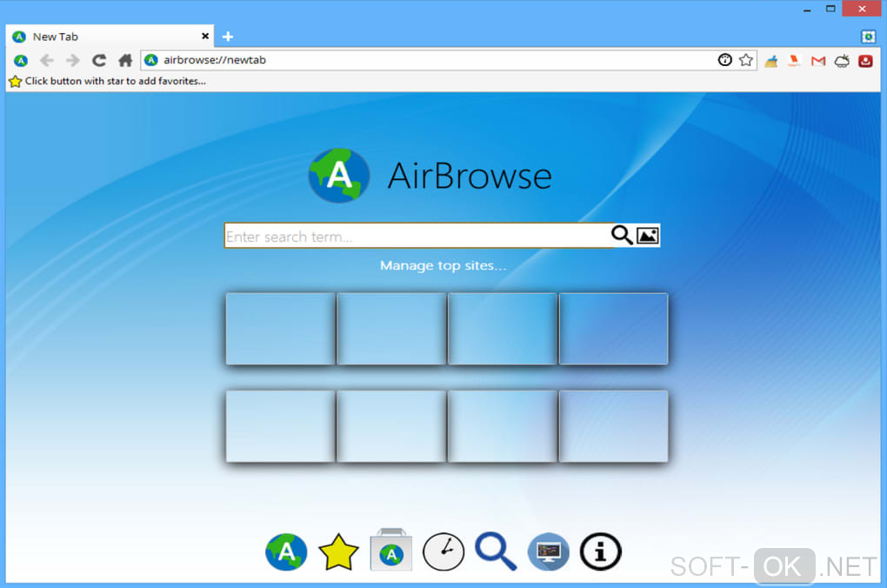
Task: Click the orange tag extension icon
Action: point(794,61)
